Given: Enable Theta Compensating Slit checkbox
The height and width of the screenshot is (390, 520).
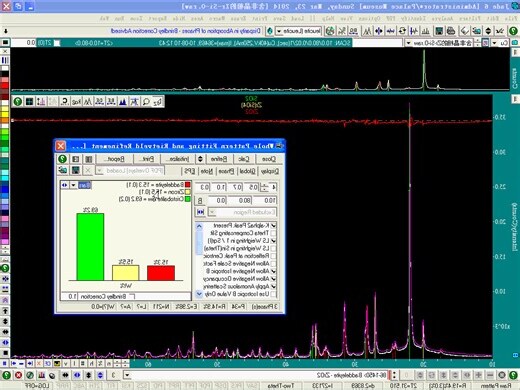Looking at the screenshot, I should pyautogui.click(x=273, y=233).
